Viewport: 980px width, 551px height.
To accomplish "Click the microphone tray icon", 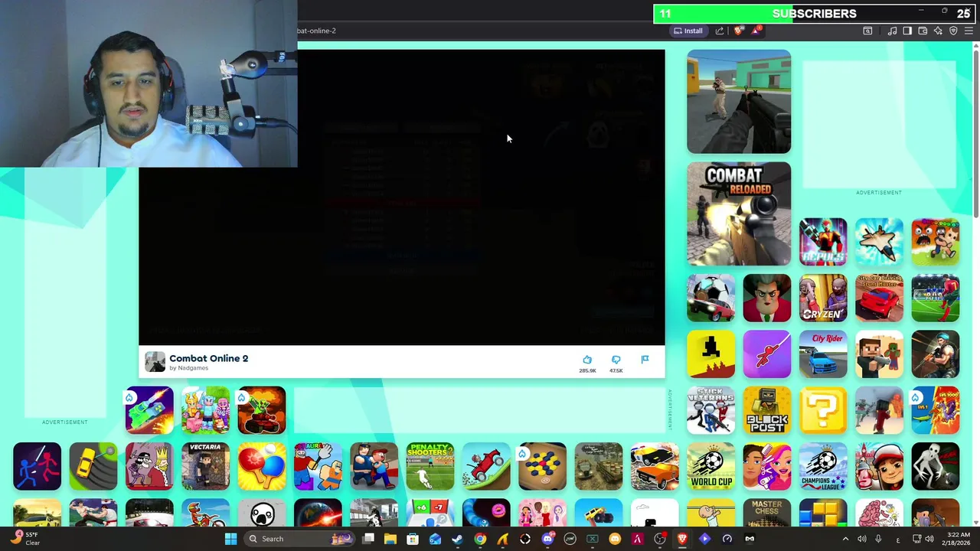I will [x=879, y=539].
